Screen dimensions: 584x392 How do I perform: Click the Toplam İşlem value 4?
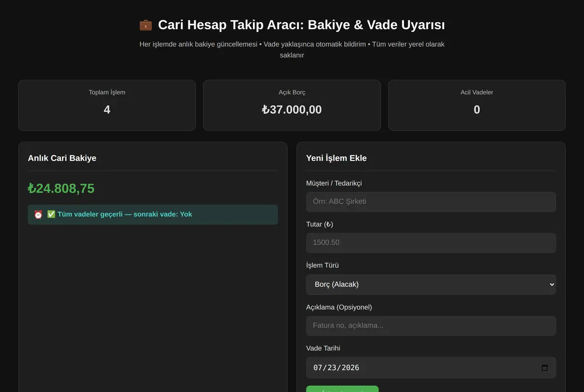pyautogui.click(x=107, y=110)
